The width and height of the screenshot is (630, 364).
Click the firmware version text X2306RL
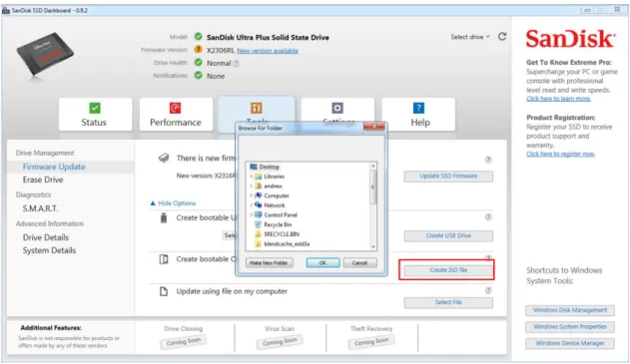(x=221, y=51)
